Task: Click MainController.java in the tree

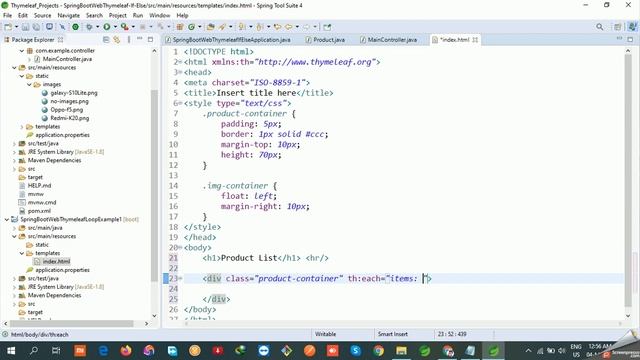Action: [67, 59]
